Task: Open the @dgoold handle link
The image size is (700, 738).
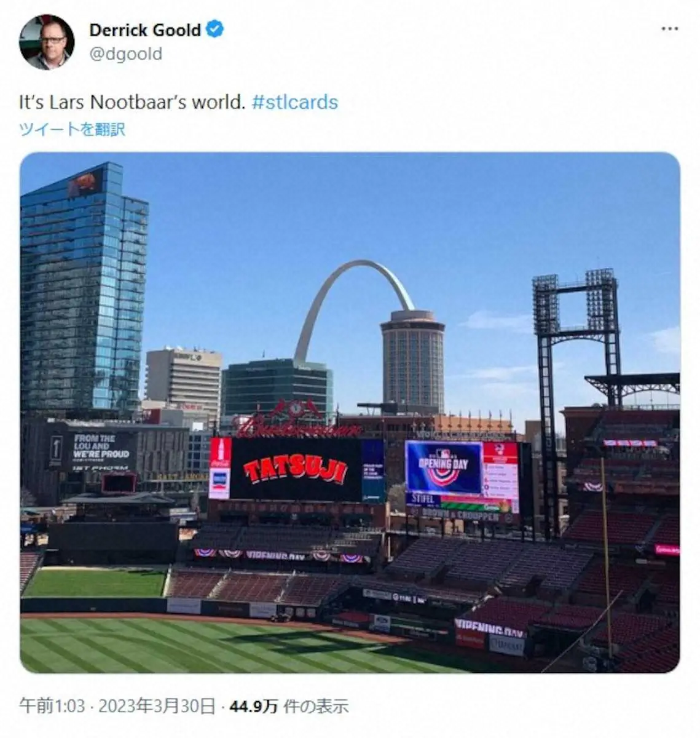Action: pos(126,54)
